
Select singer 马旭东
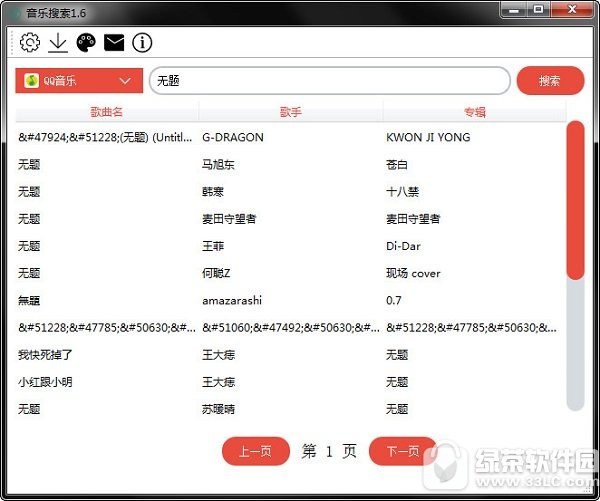pos(218,165)
